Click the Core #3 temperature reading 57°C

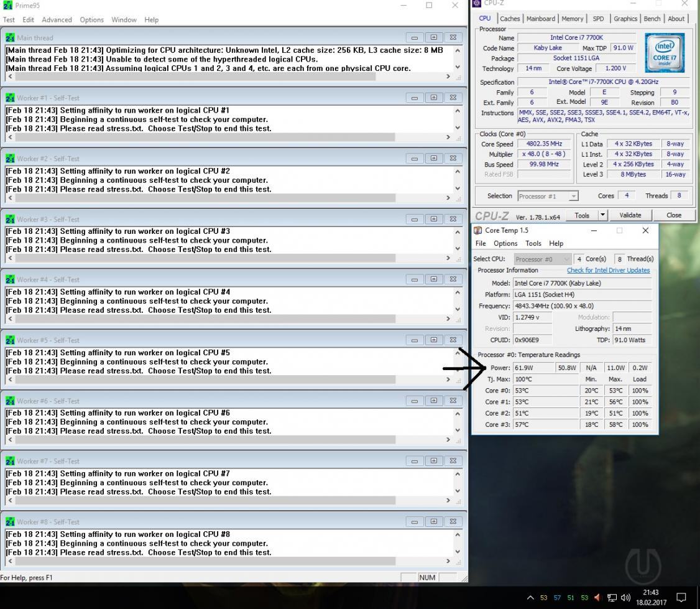point(546,424)
